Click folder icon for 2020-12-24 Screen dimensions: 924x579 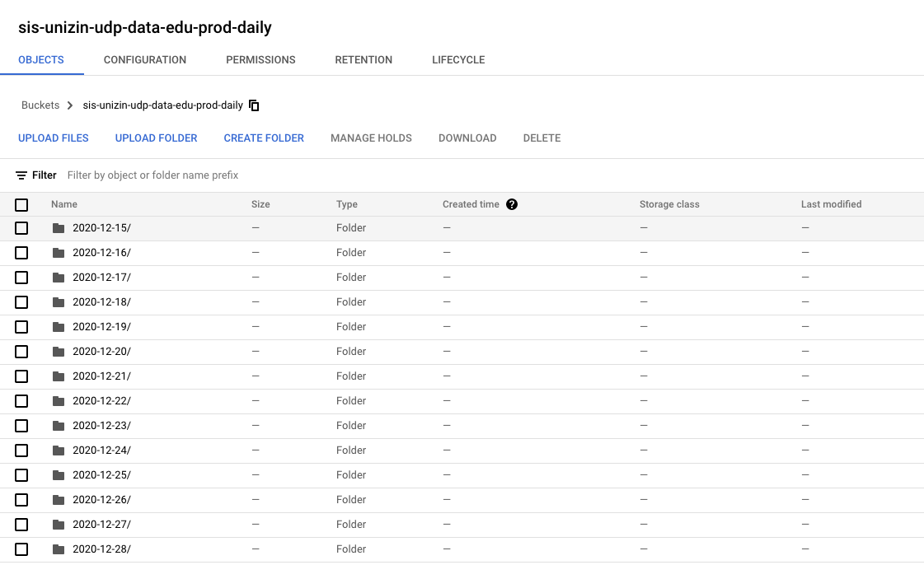click(x=59, y=451)
